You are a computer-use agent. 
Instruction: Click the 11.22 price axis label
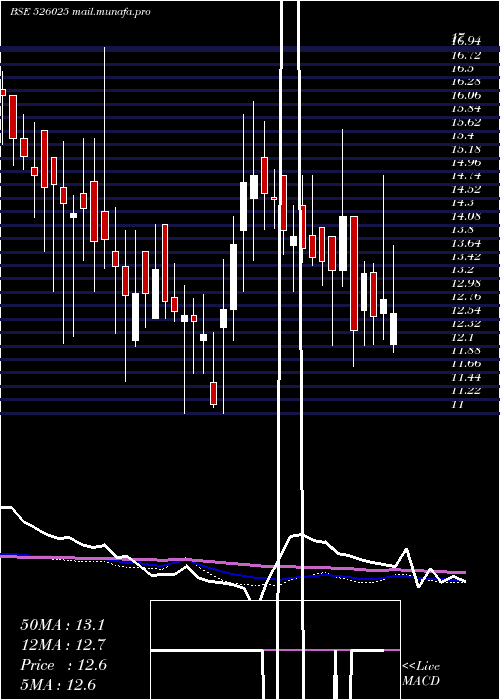[x=466, y=391]
